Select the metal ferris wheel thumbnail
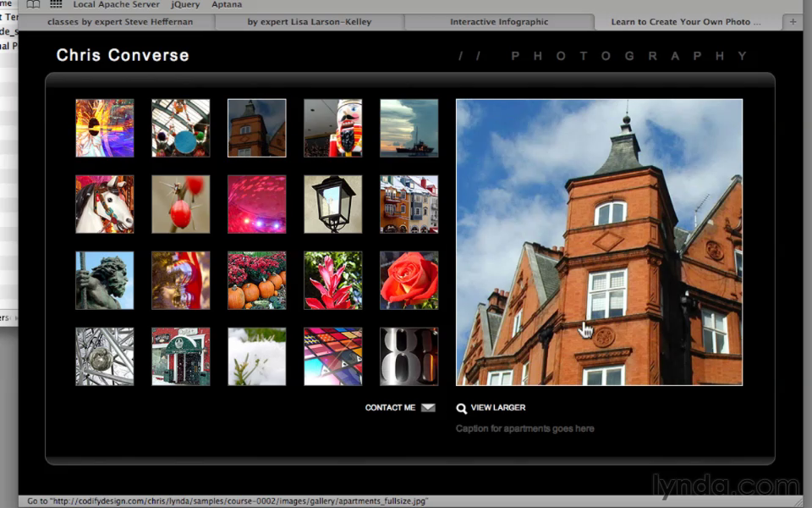 tap(105, 356)
